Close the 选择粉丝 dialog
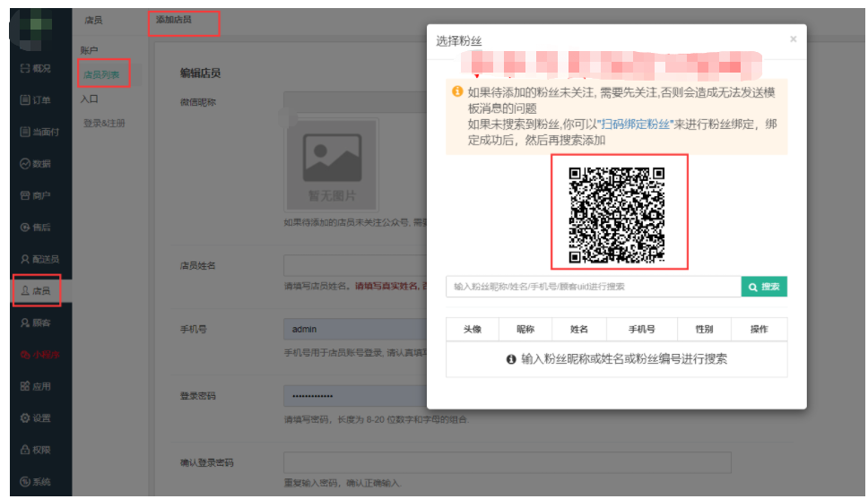 (x=794, y=39)
